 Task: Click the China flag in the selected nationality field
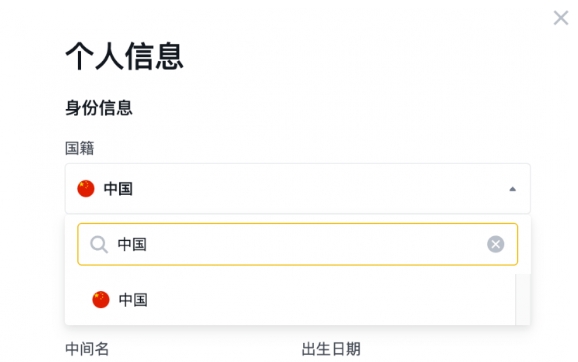coord(86,189)
